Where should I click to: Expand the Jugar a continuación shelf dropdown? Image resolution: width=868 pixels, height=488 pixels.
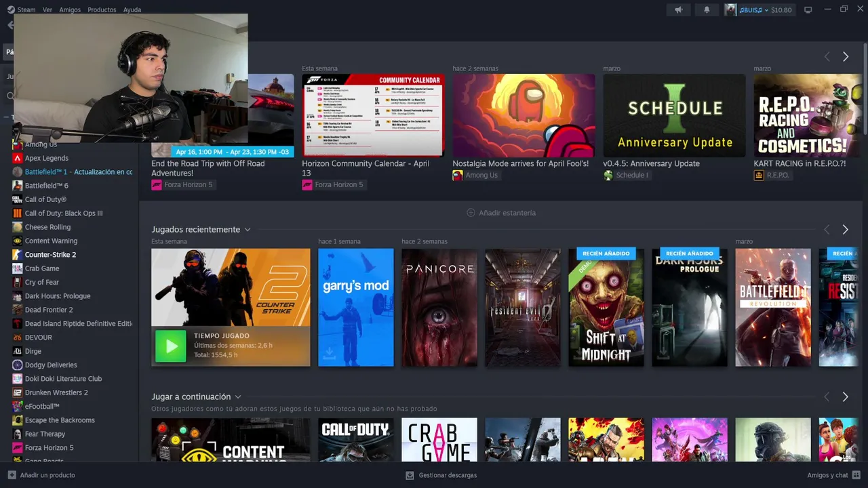(238, 396)
